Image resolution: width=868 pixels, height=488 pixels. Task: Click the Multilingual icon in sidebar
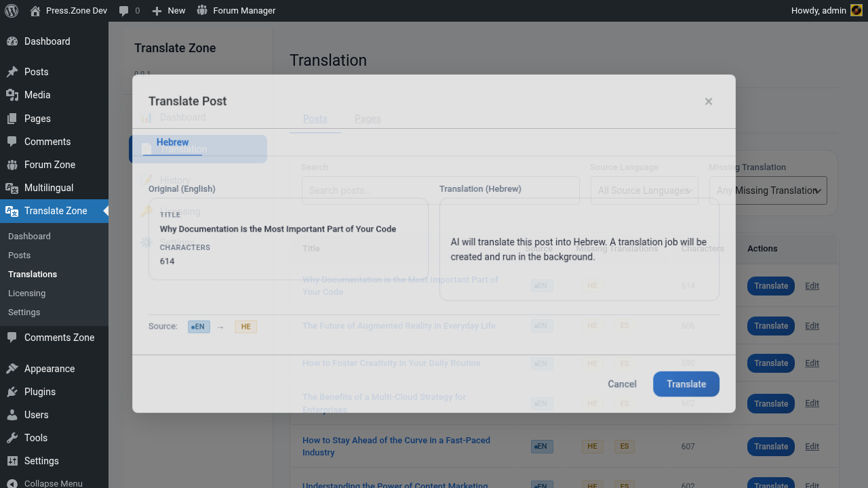tap(12, 188)
